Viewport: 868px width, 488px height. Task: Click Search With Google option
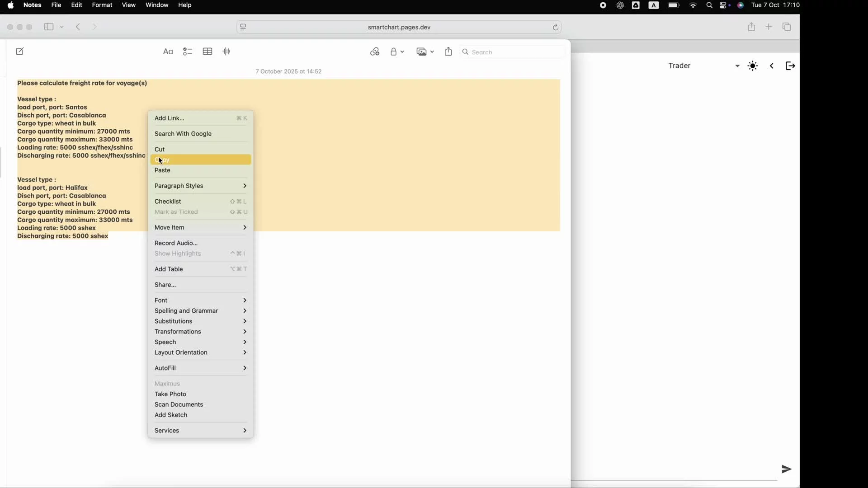(183, 134)
